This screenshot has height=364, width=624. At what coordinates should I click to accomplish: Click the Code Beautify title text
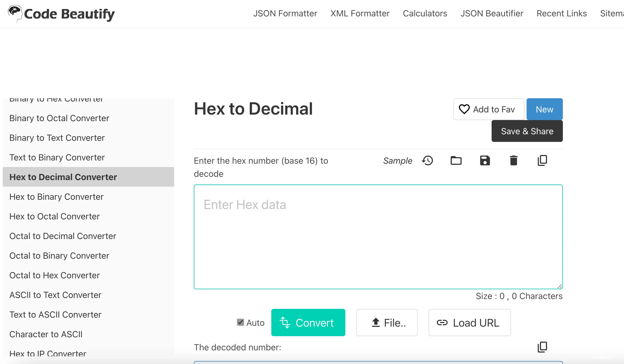click(69, 14)
